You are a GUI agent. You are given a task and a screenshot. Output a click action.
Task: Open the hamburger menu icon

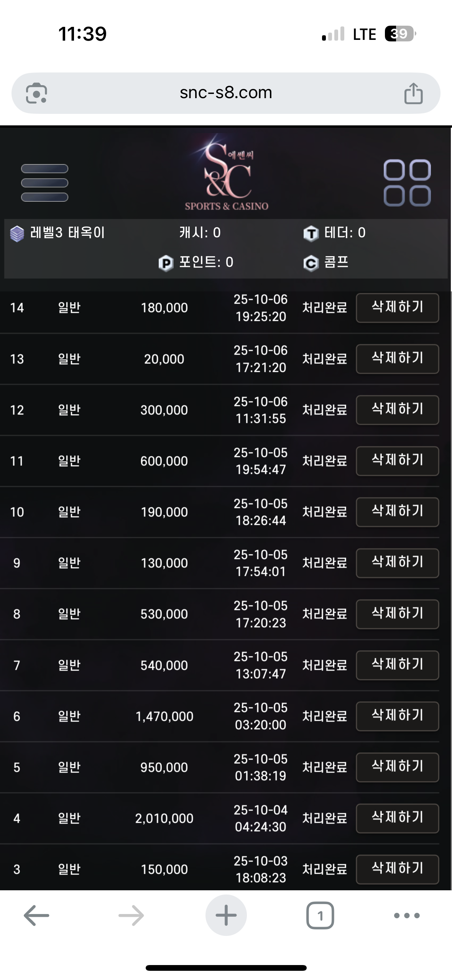point(44,183)
